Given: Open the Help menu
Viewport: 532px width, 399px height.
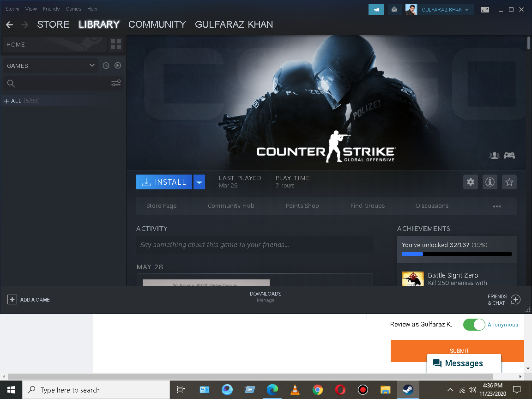Looking at the screenshot, I should coord(92,9).
